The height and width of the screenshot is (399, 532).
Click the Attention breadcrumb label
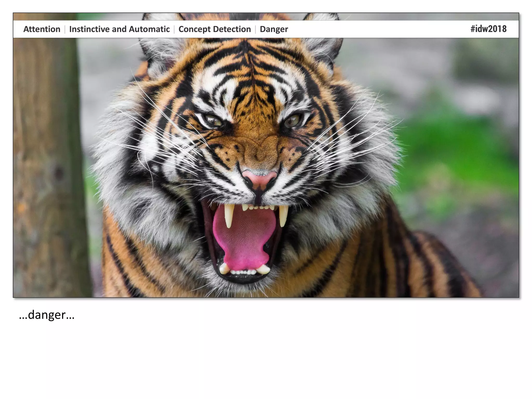(42, 29)
